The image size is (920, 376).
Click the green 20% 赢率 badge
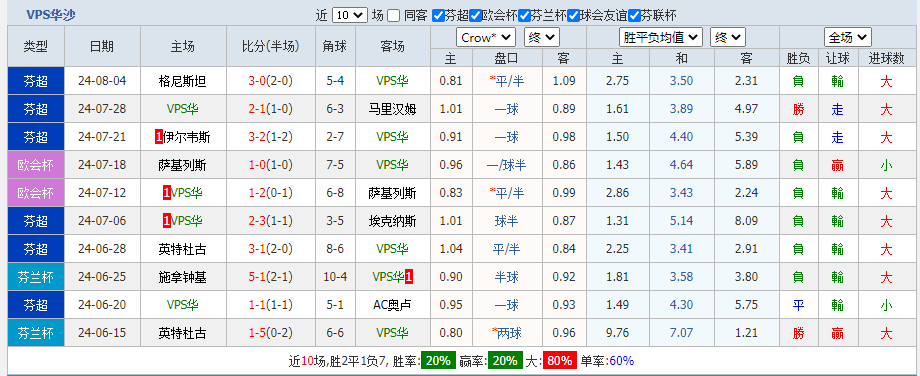[505, 361]
